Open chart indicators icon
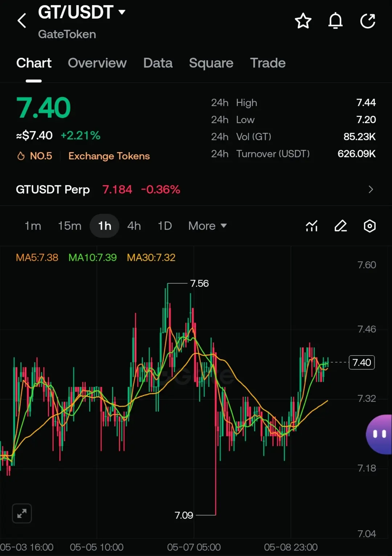 click(x=312, y=226)
